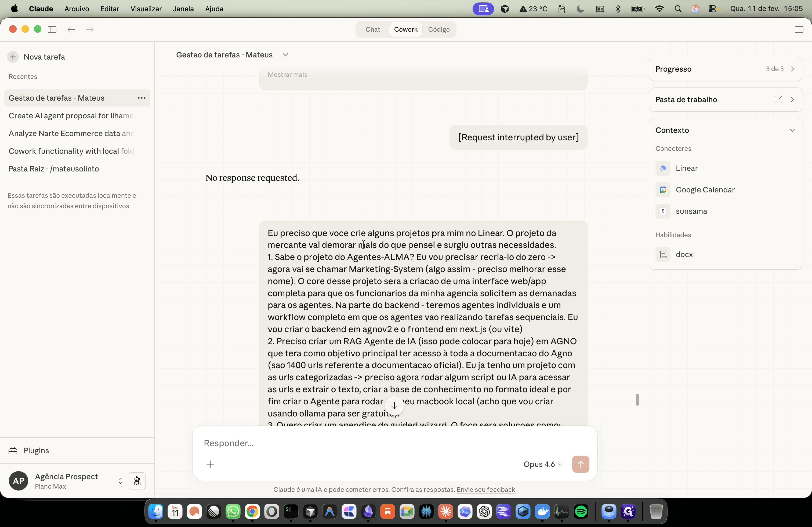Go back with the left arrow
Image resolution: width=812 pixels, height=527 pixels.
(71, 29)
